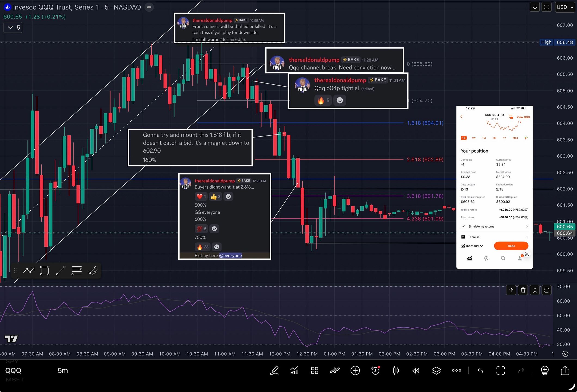Viewport: 577px width, 392px height.
Task: Open chart time axis settings gear
Action: coord(565,354)
